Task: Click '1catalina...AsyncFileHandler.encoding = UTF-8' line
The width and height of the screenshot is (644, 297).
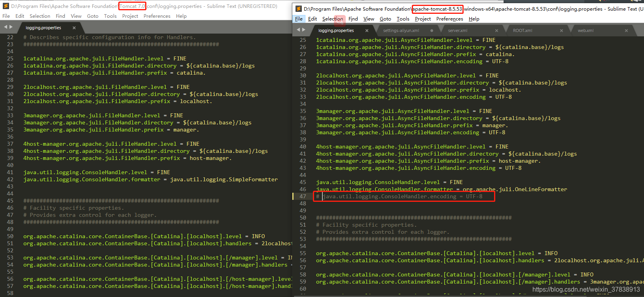Action: [x=412, y=61]
